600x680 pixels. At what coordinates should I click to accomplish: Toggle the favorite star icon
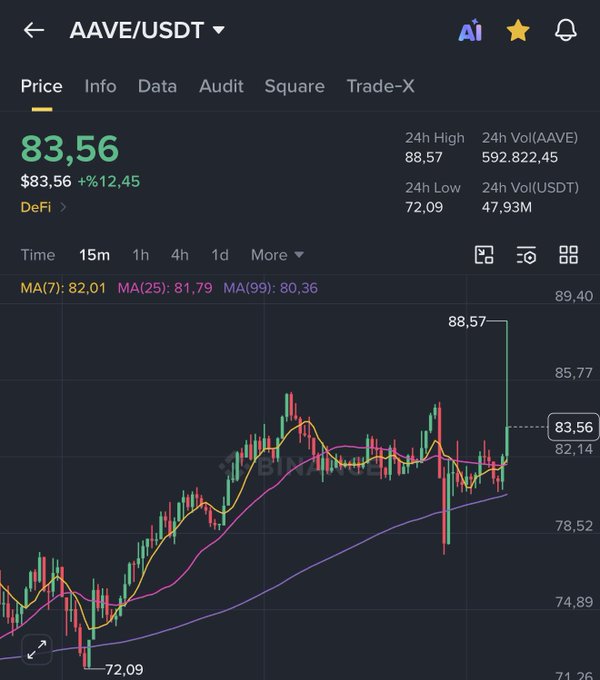tap(518, 30)
